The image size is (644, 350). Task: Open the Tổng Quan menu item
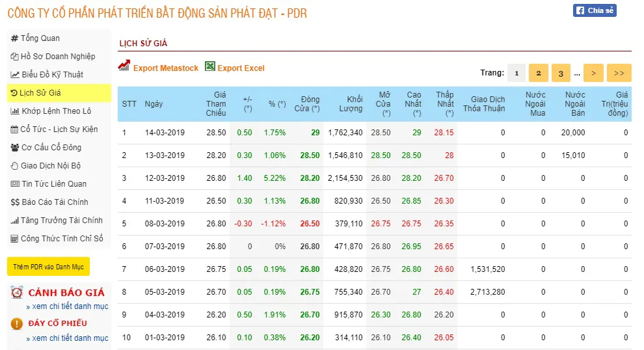40,38
